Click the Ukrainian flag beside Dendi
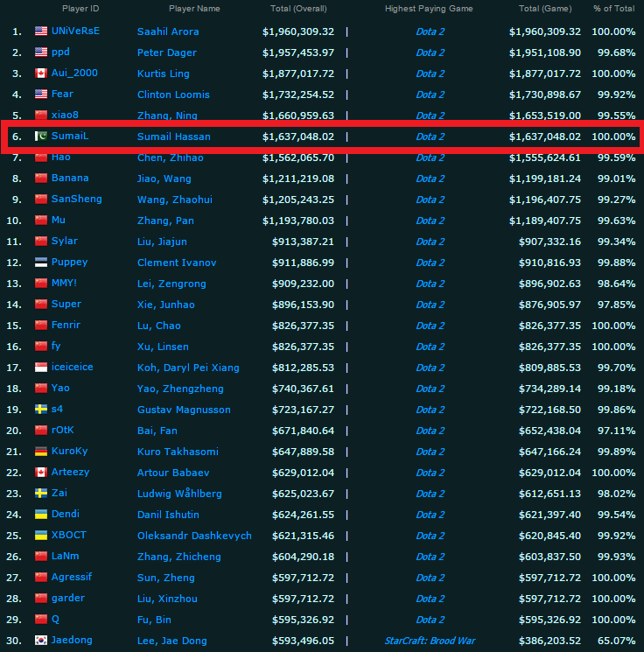The width and height of the screenshot is (644, 652). pos(41,514)
